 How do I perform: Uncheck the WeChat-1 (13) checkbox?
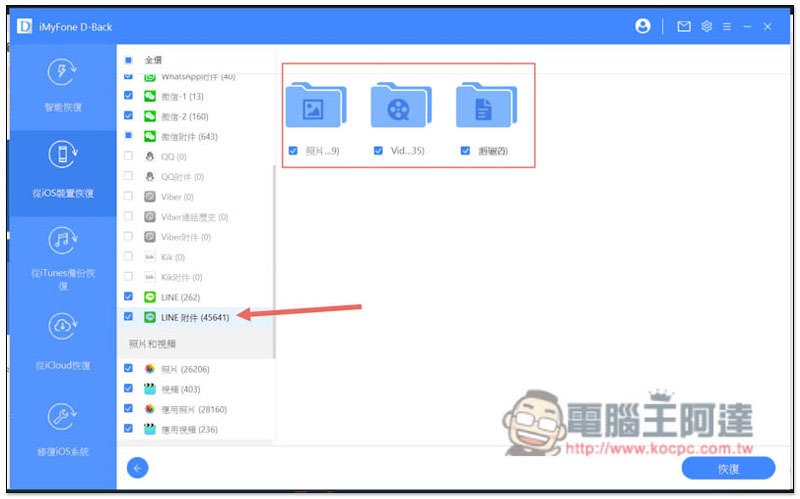(x=129, y=95)
